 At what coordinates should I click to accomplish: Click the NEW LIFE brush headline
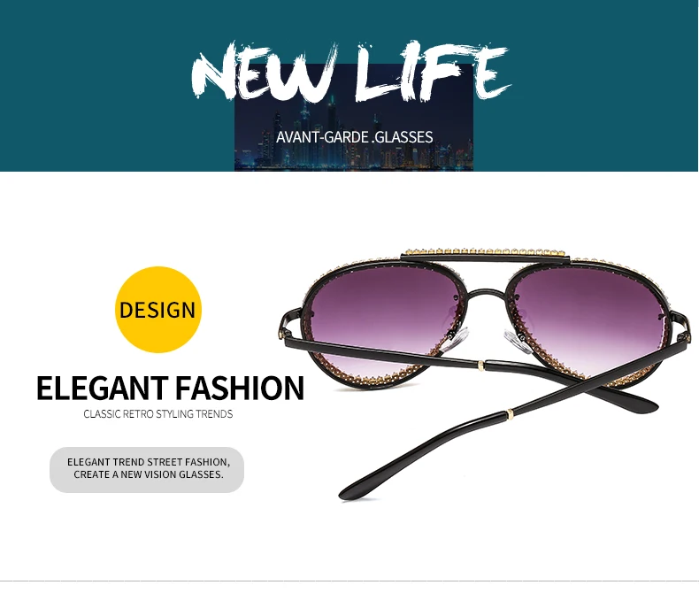[351, 72]
